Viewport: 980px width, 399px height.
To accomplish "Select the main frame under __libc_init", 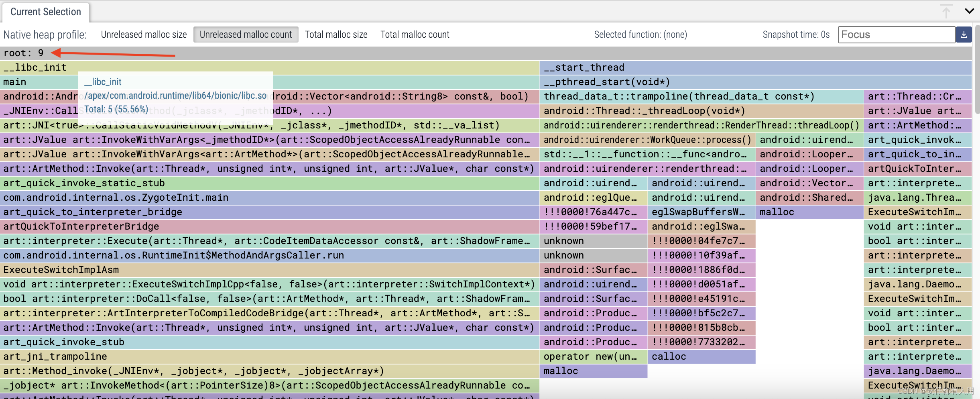I will (270, 82).
